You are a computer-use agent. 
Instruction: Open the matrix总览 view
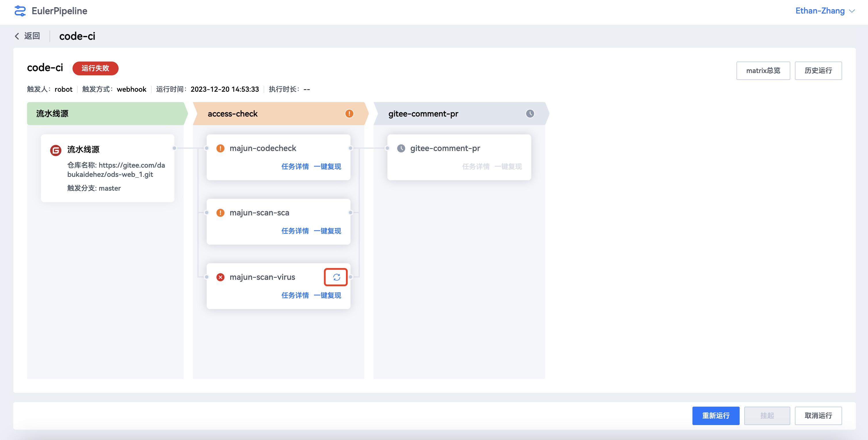(763, 70)
